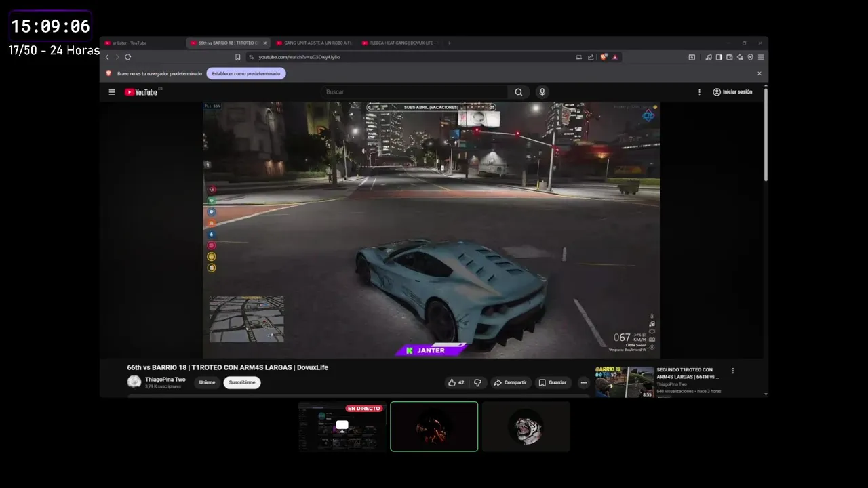868x488 pixels.
Task: Open YouTube settings three-dot menu
Action: tap(699, 92)
